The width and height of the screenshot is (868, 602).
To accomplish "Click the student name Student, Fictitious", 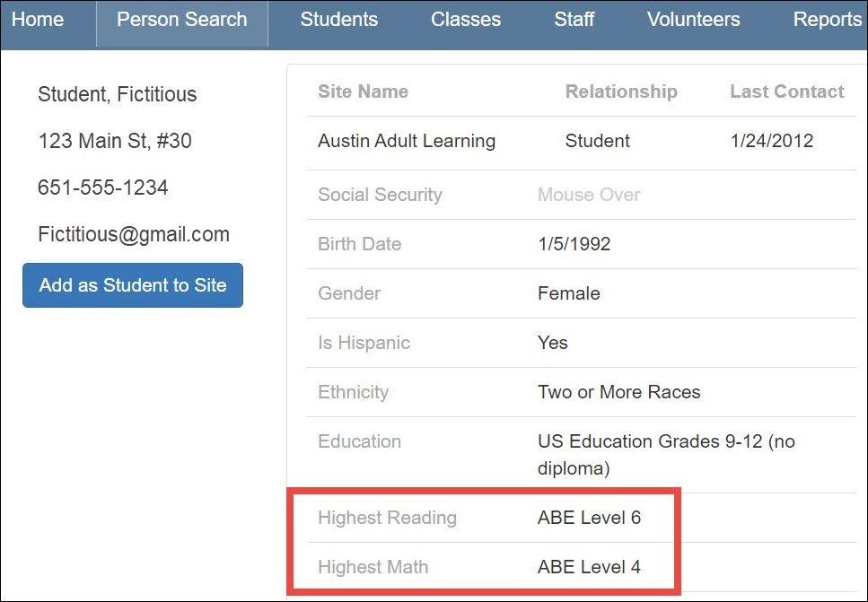I will click(x=117, y=94).
